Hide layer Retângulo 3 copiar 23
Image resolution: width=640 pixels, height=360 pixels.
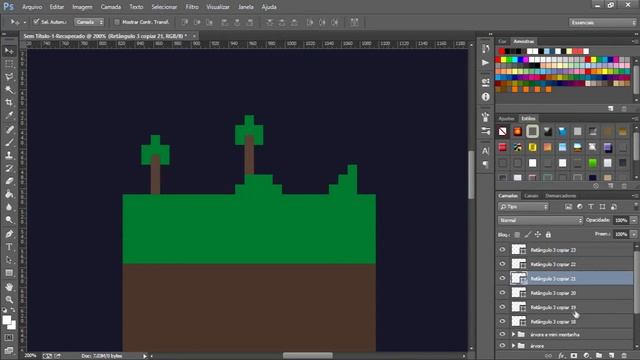[x=502, y=250]
